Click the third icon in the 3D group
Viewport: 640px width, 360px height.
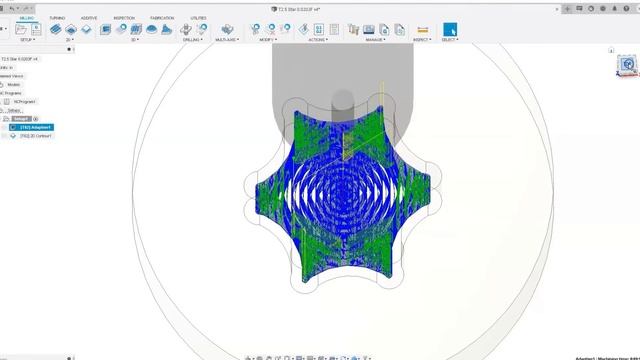136,29
